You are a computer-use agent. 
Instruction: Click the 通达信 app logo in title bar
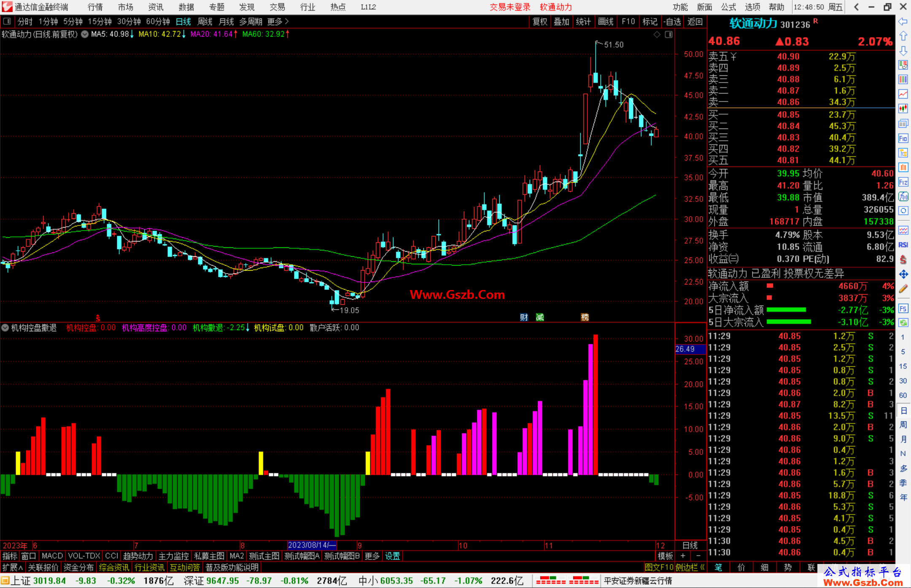coord(7,7)
